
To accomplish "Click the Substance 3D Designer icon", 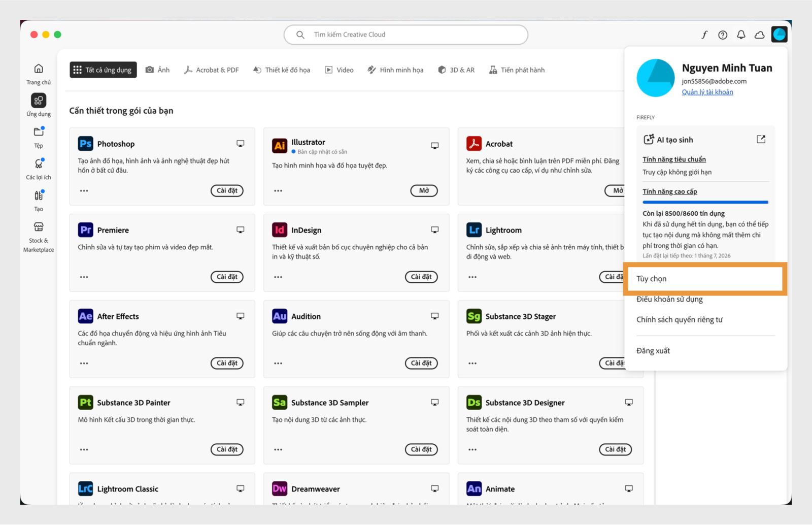I will tap(474, 403).
